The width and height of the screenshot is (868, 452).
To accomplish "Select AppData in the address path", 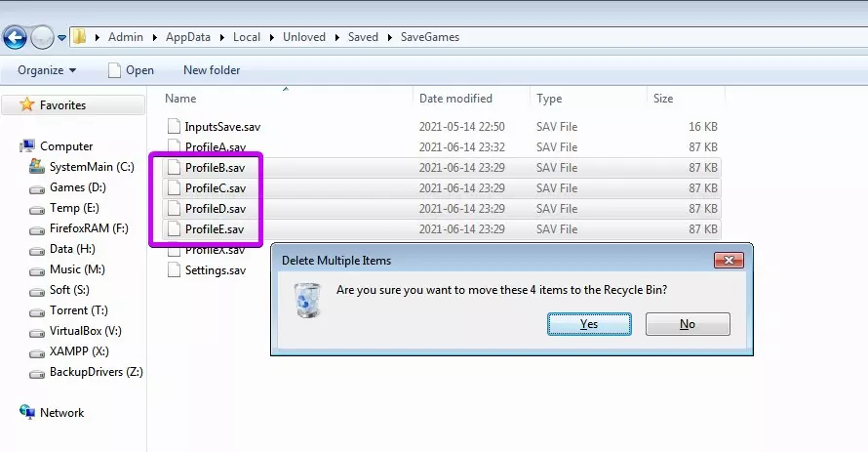I will pos(187,37).
